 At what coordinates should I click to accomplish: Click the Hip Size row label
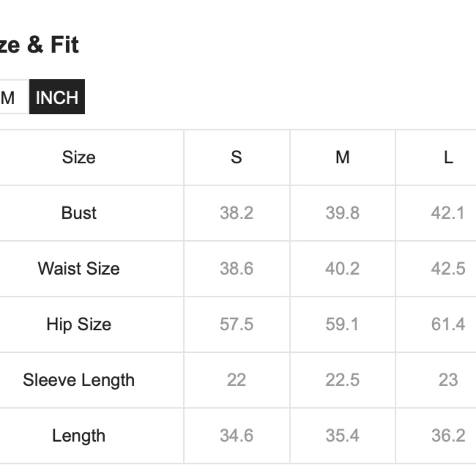[79, 324]
